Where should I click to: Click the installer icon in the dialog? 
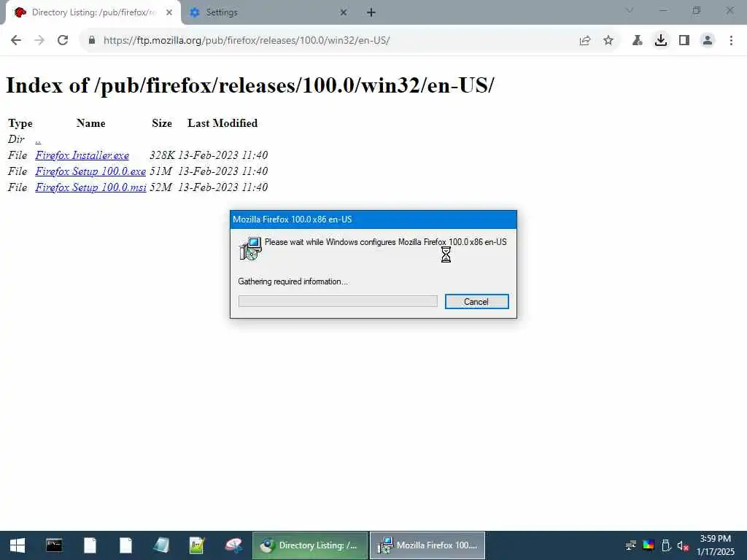point(250,248)
